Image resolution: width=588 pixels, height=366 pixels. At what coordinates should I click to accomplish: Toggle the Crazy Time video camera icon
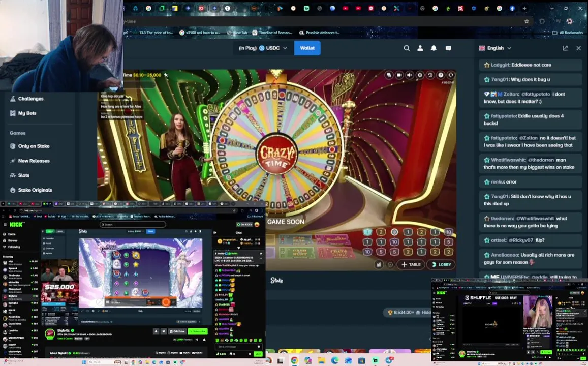(399, 75)
